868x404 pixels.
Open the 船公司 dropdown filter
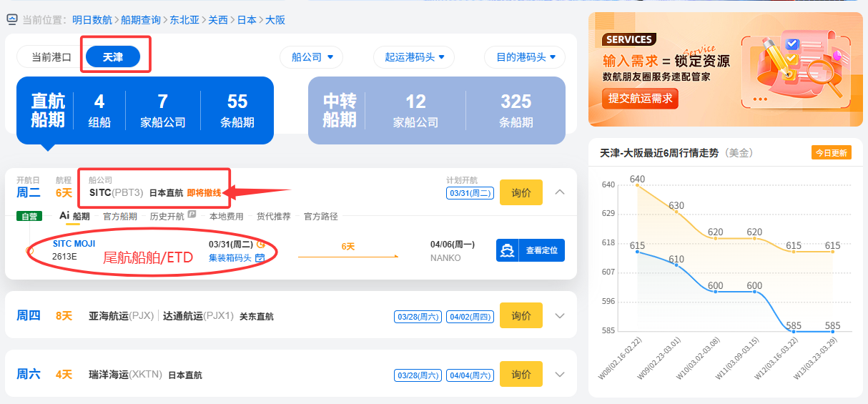[x=311, y=57]
